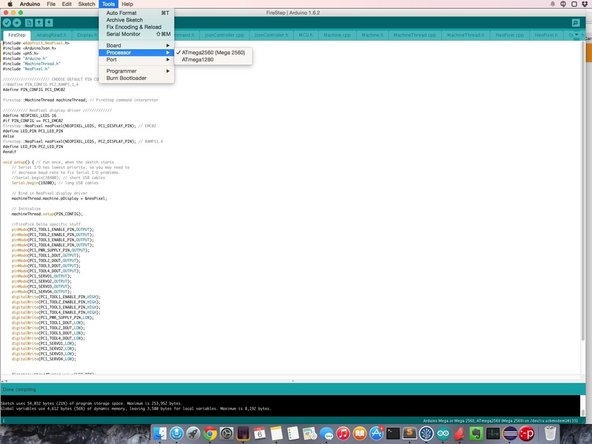
Task: Choose Archive Sketch in Tools menu
Action: [136, 20]
